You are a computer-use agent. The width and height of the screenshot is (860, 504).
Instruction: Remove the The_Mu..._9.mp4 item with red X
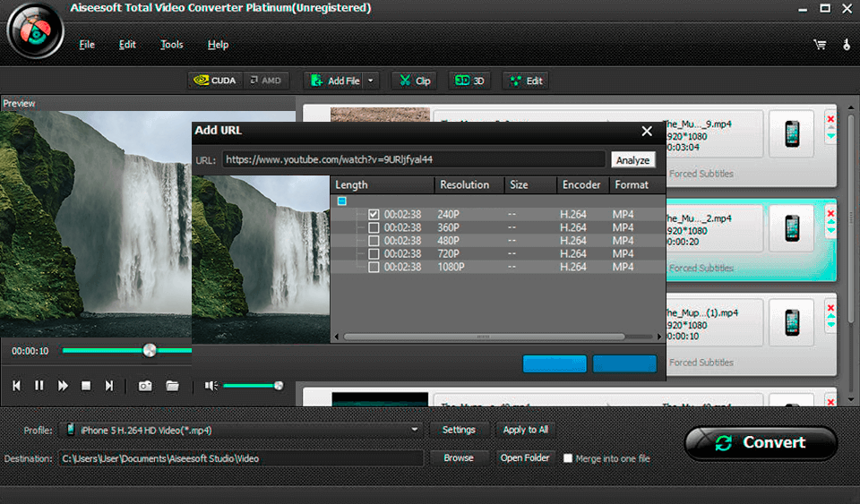pos(831,119)
